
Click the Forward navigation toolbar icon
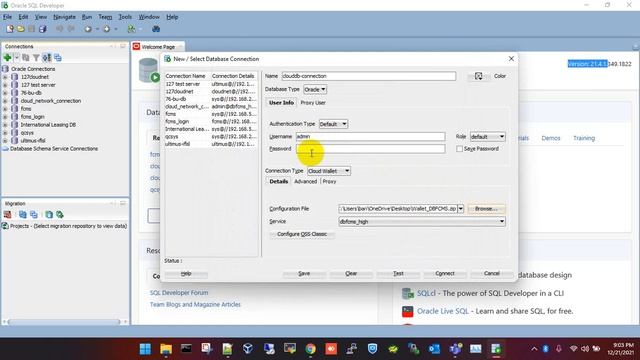point(107,29)
